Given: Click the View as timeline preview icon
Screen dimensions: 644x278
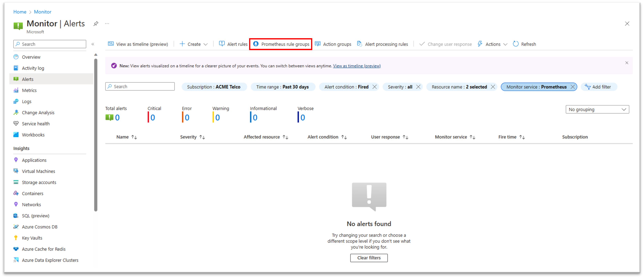Looking at the screenshot, I should click(x=111, y=44).
